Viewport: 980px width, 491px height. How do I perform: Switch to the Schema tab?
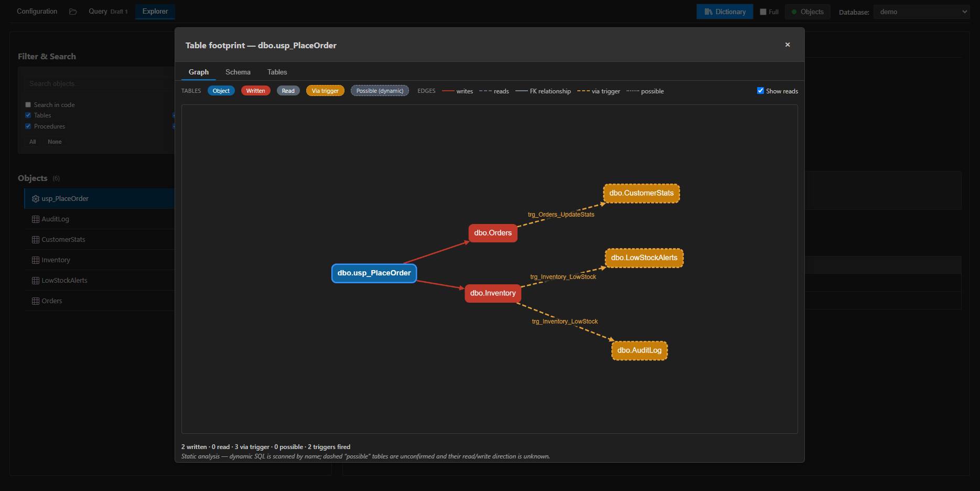238,72
